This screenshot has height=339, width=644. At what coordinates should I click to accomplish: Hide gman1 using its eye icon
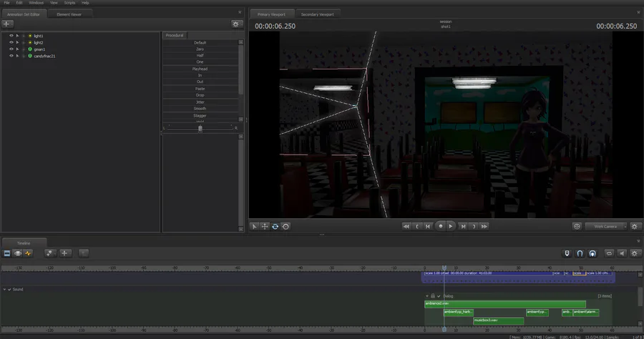[x=11, y=49]
